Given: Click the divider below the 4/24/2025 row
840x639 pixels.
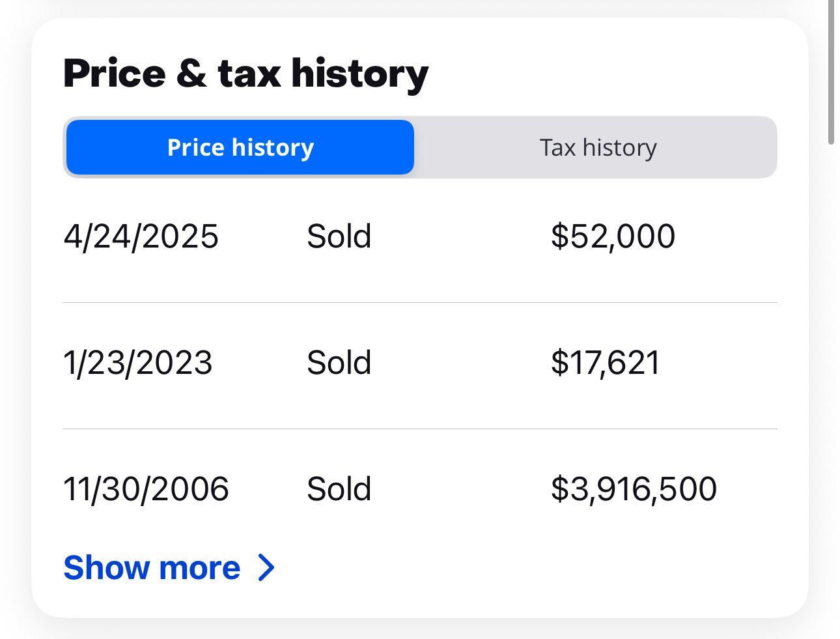Looking at the screenshot, I should pyautogui.click(x=420, y=302).
